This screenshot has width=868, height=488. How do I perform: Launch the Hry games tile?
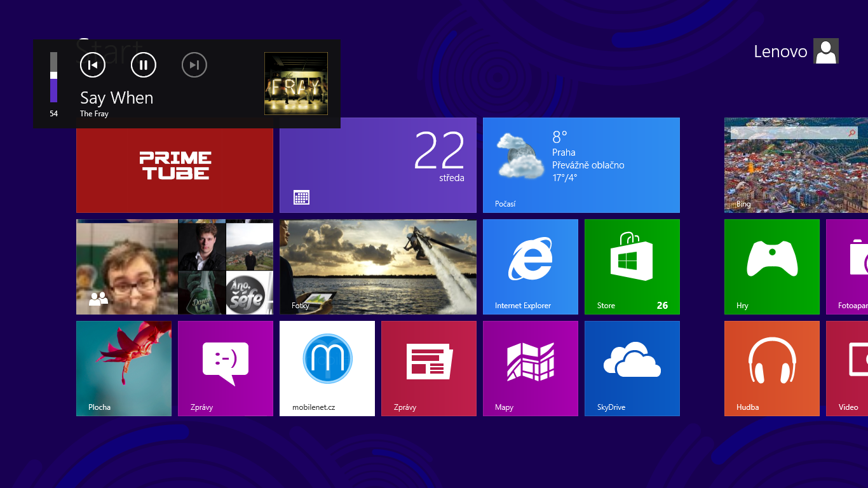[x=771, y=267]
